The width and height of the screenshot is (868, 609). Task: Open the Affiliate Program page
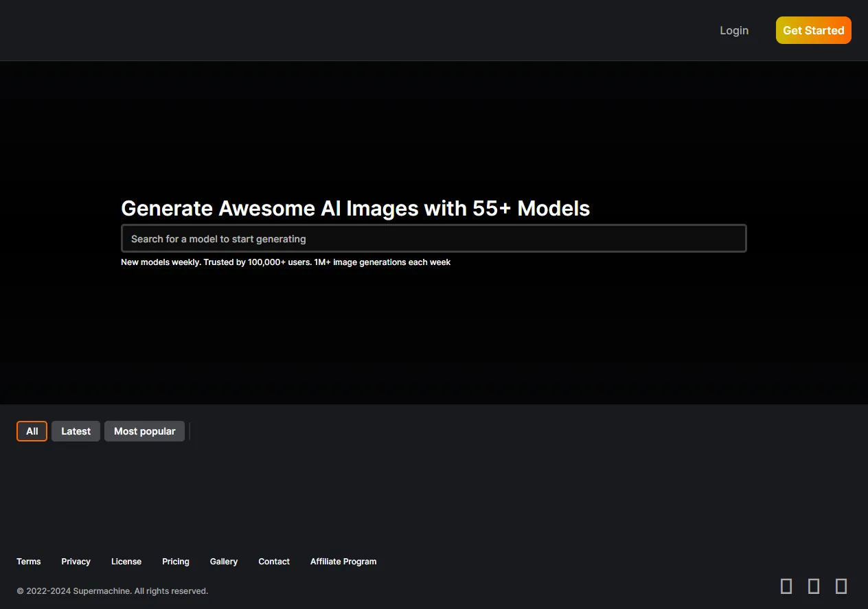click(343, 561)
